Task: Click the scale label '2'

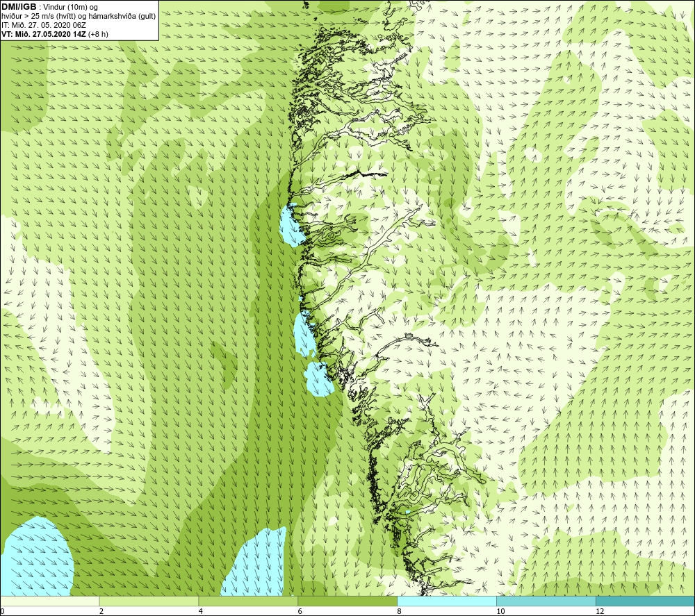Action: [101, 611]
